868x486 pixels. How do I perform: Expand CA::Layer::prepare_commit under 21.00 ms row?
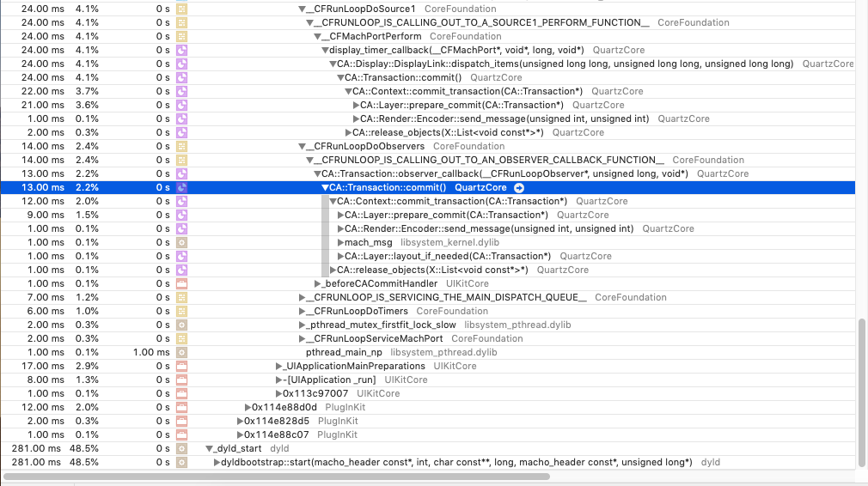[356, 106]
